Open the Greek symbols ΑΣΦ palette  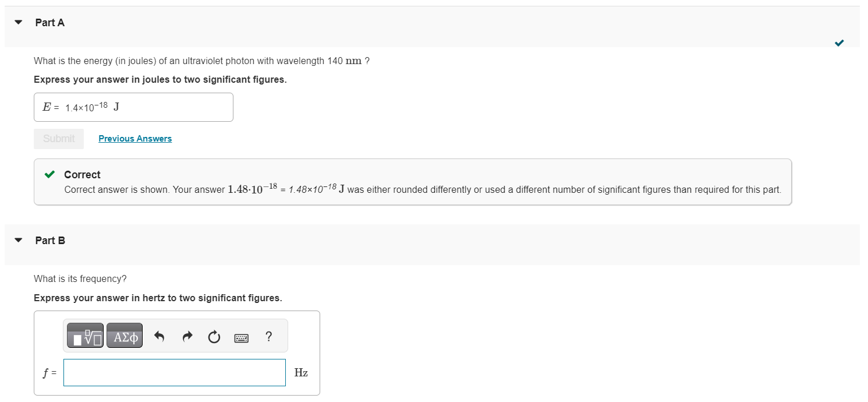[x=125, y=336]
